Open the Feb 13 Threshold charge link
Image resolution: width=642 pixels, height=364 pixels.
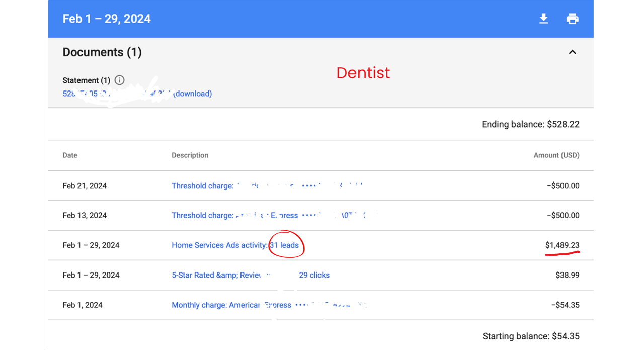pyautogui.click(x=202, y=215)
